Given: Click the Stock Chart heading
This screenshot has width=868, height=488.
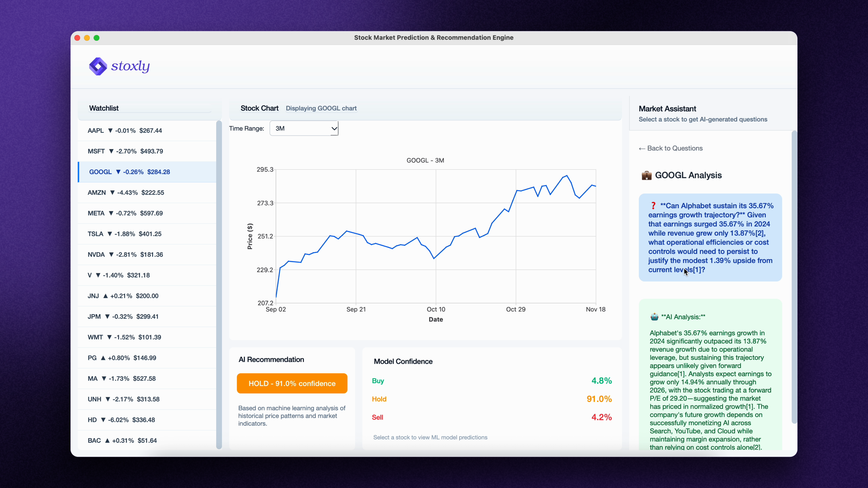Looking at the screenshot, I should (260, 108).
